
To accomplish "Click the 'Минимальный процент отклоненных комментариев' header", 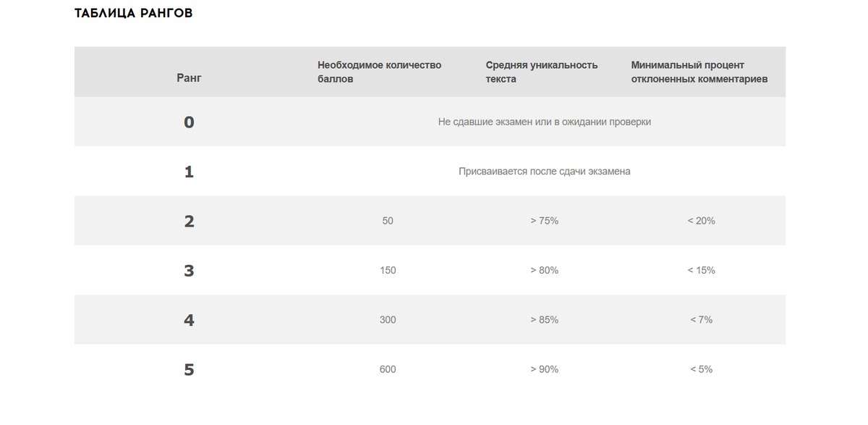I will 699,72.
